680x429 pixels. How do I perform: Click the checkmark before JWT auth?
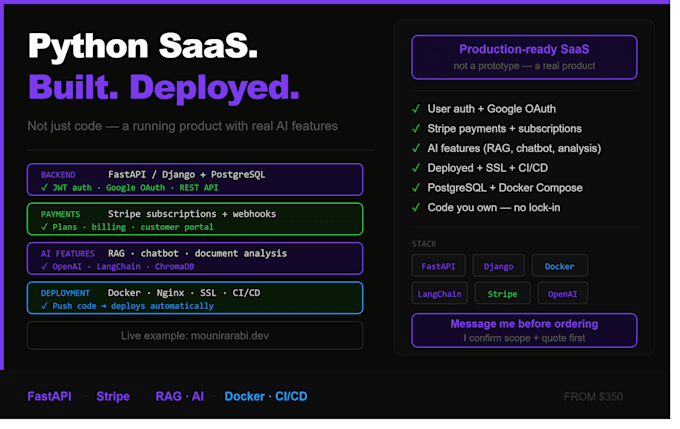click(44, 188)
